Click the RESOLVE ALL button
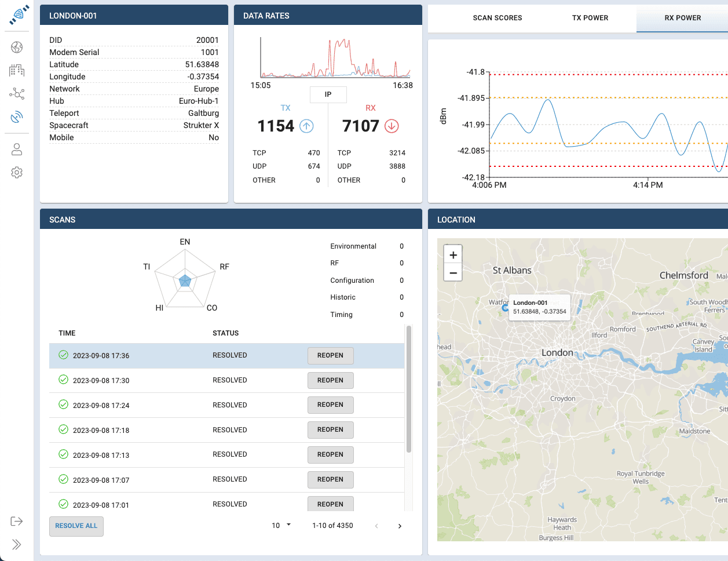 [x=76, y=526]
